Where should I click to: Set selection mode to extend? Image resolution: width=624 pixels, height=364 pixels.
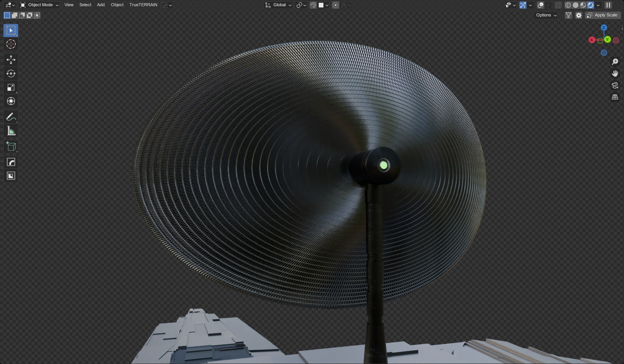(x=15, y=15)
